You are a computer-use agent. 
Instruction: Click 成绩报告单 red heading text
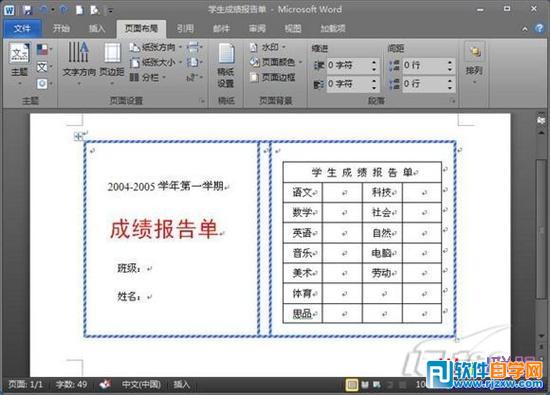[x=164, y=229]
